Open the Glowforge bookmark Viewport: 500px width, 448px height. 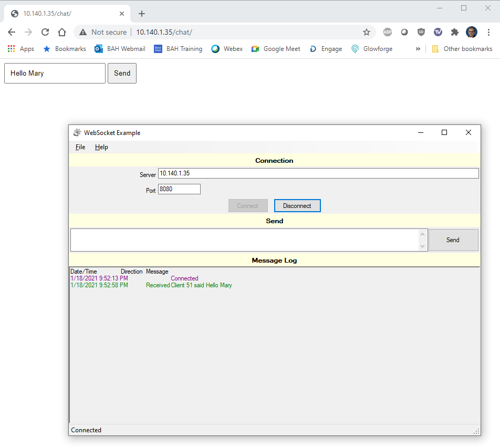pos(372,49)
